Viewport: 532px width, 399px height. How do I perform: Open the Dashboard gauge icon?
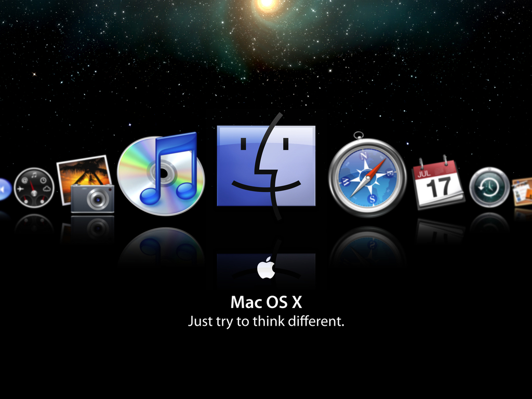pos(34,188)
